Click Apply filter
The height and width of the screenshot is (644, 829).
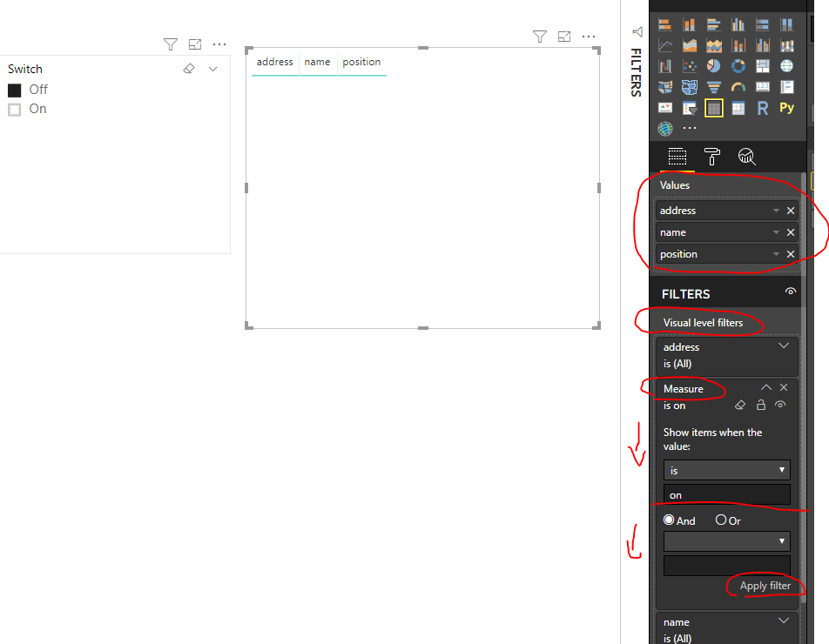pos(765,586)
